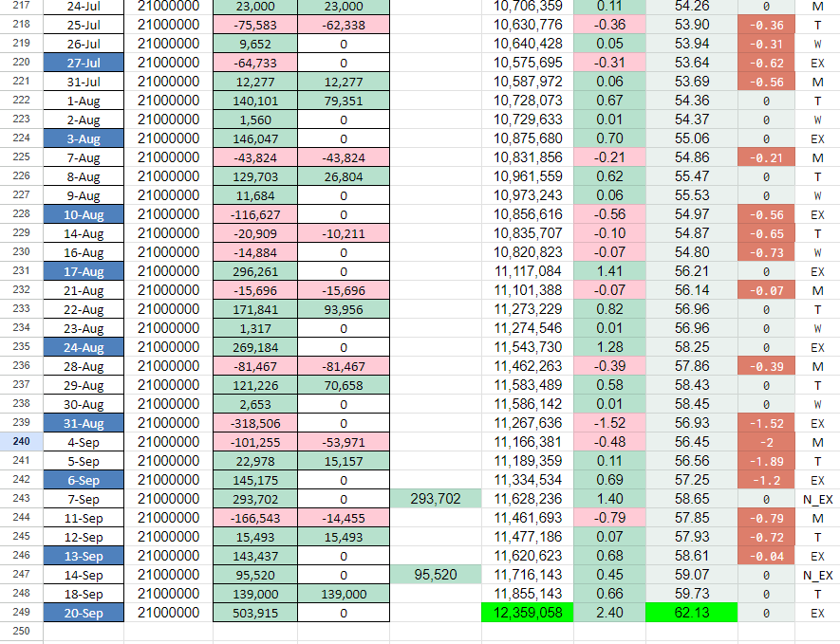Image resolution: width=840 pixels, height=644 pixels.
Task: Select cell showing 10,630,776
Action: click(528, 25)
